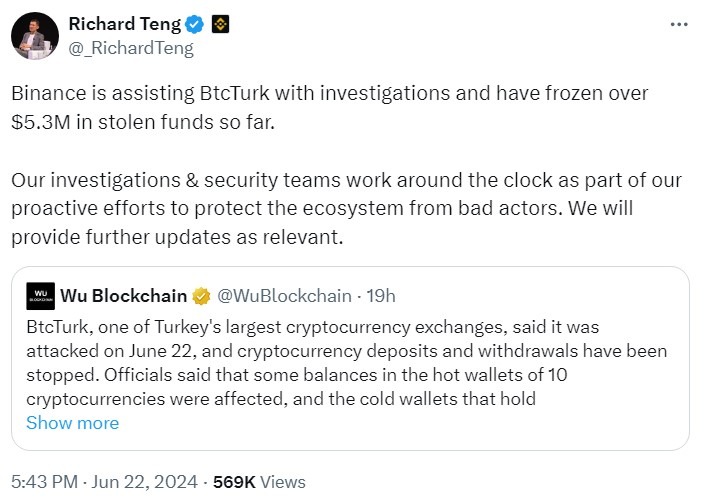Click the Richard Teng display name
704x504 pixels.
(124, 24)
